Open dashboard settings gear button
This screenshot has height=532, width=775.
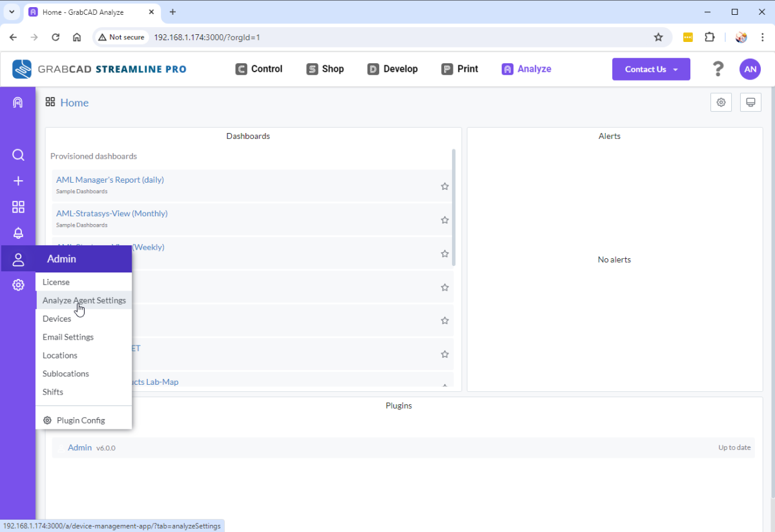pos(721,102)
